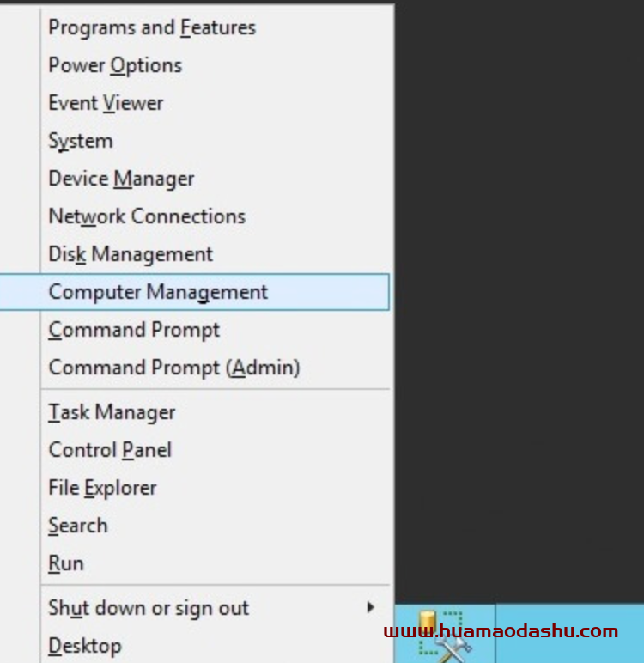The width and height of the screenshot is (644, 663).
Task: Open Task Manager
Action: tap(112, 412)
